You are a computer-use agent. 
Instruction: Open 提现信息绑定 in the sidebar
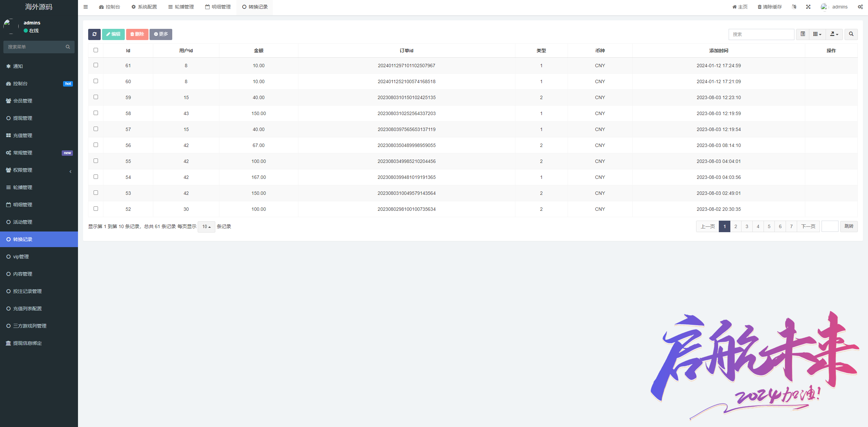pos(39,343)
